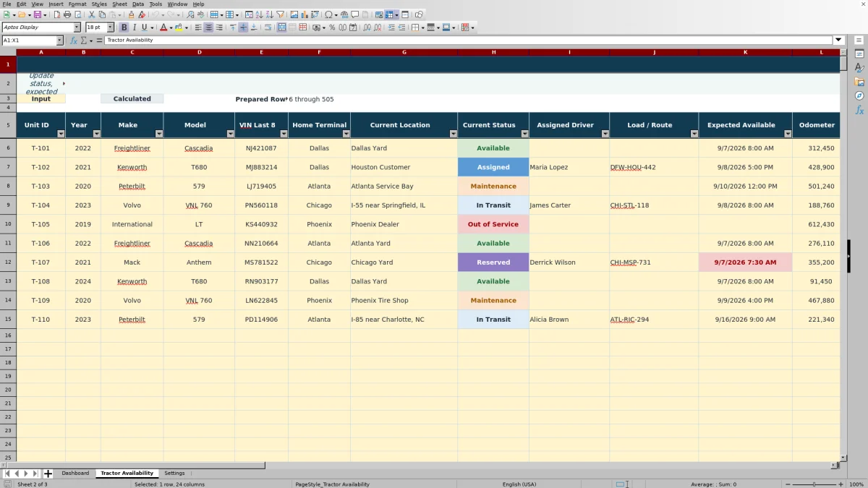This screenshot has height=488, width=868.
Task: Click the Add new sheet plus icon
Action: coord(48,474)
